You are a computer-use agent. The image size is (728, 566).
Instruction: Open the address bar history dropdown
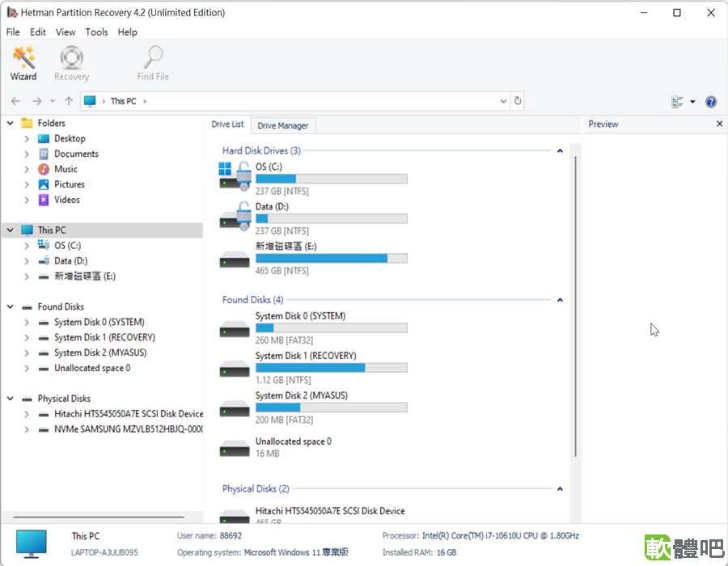[x=503, y=101]
